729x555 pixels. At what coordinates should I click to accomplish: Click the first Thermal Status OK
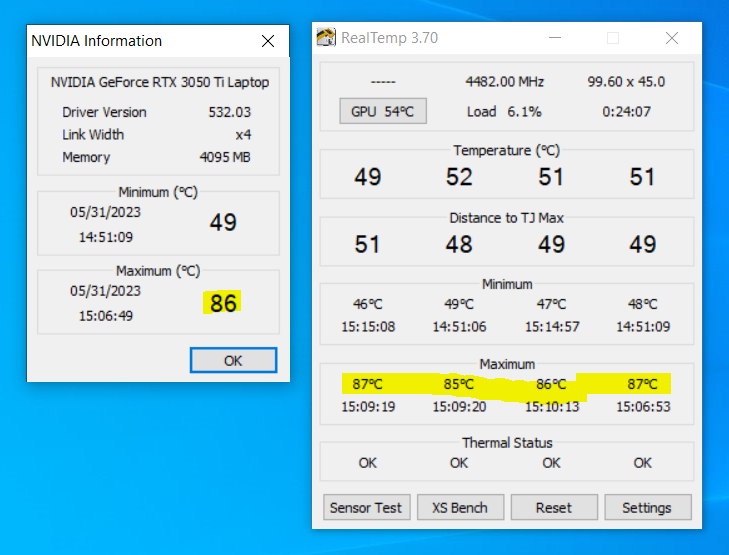point(367,463)
